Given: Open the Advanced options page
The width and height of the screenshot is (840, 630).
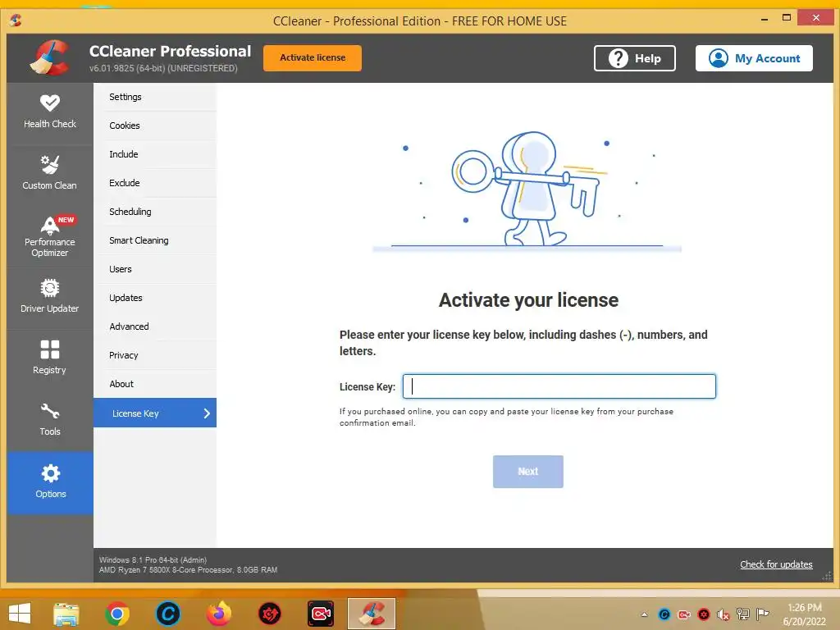Looking at the screenshot, I should click(155, 326).
